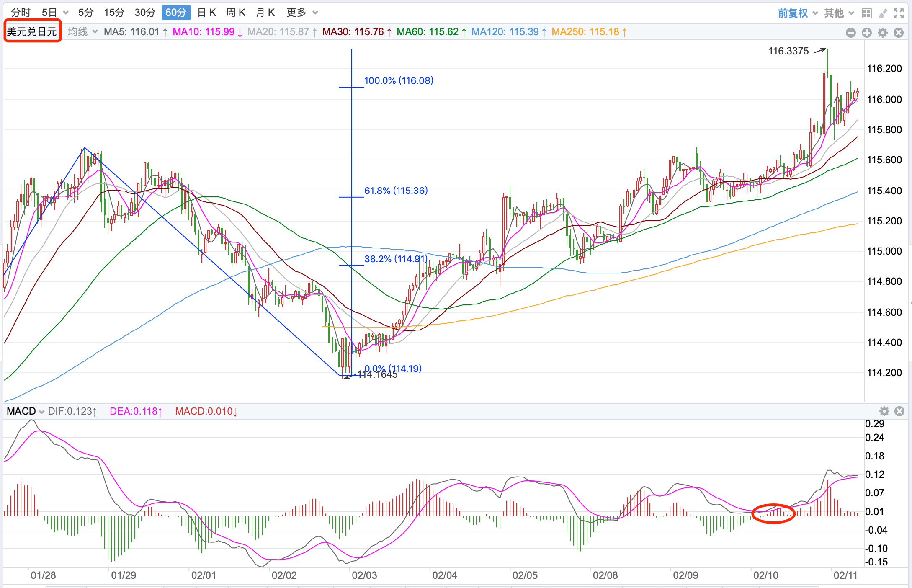Click the 61.8% Fibonacci level label
This screenshot has width=912, height=588.
pyautogui.click(x=396, y=191)
